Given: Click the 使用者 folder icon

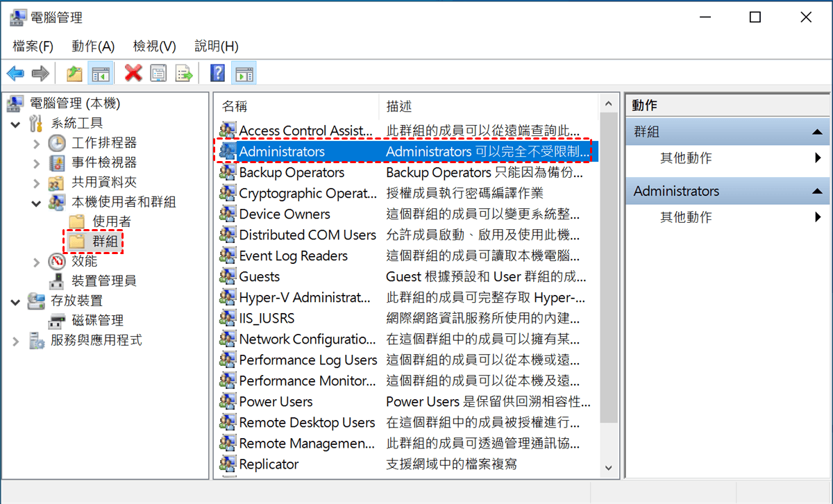Looking at the screenshot, I should pyautogui.click(x=77, y=221).
